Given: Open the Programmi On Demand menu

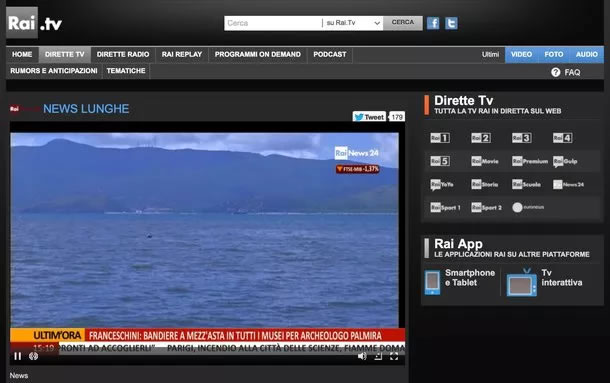Looking at the screenshot, I should click(258, 54).
